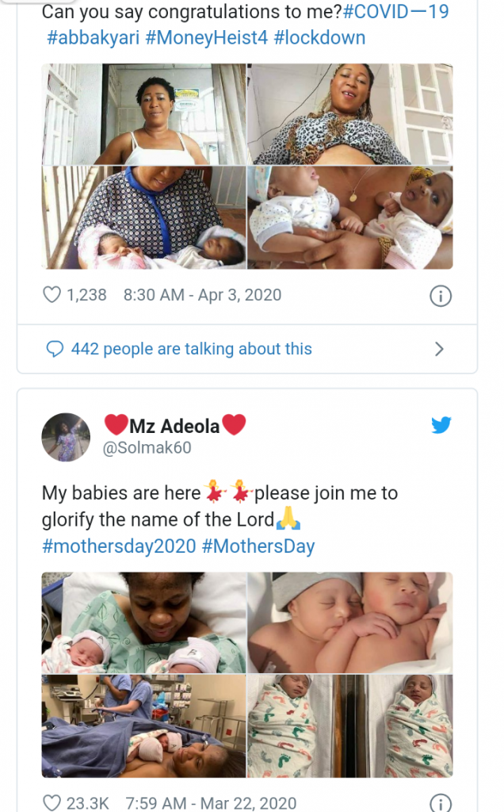Open the #abbakyari hashtag
Viewport: 504px width, 812px height.
[x=93, y=38]
